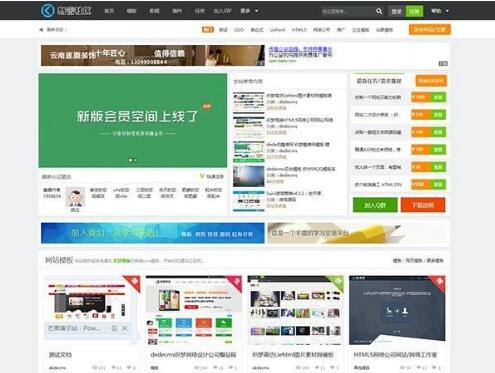Screen dimensions: 495x373
Task: Close the 芒果演示站 popup with X
Action: click(125, 328)
